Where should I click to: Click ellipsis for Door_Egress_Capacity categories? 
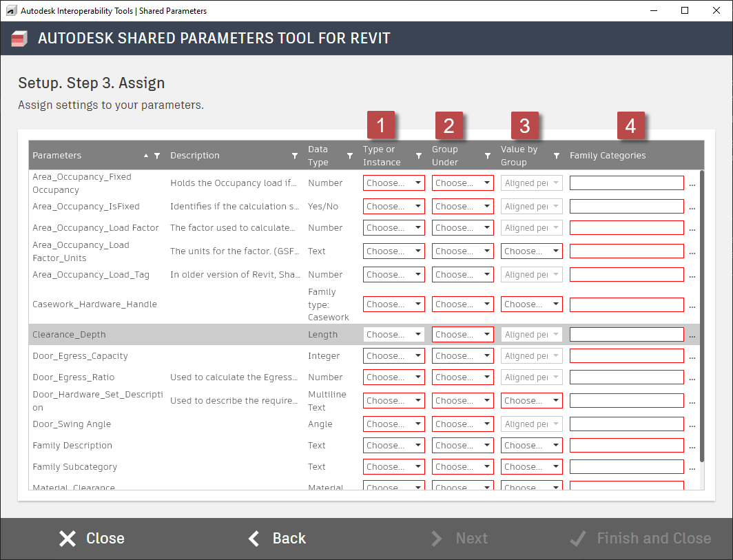[x=692, y=357]
